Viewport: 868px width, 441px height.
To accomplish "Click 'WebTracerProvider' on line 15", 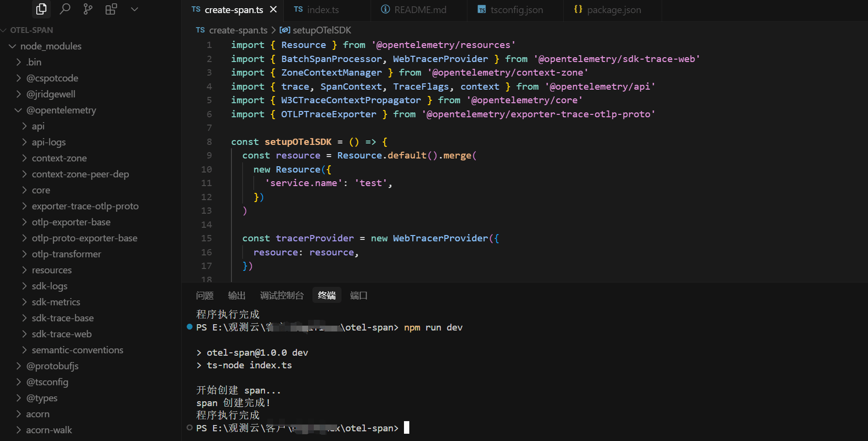I will (440, 238).
